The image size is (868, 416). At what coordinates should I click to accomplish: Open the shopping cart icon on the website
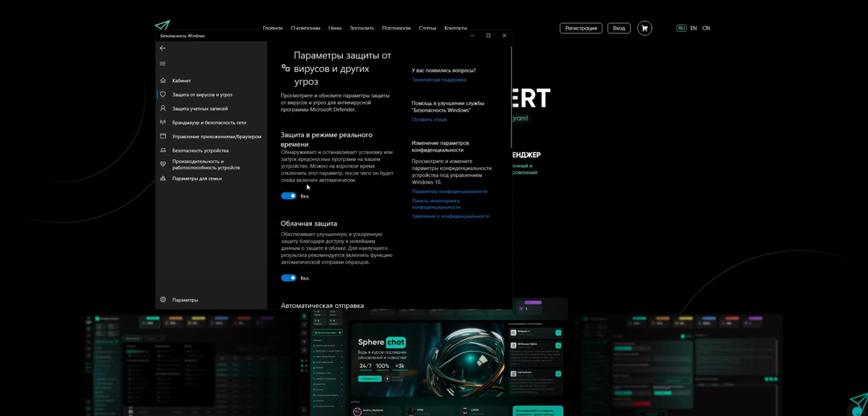[x=645, y=28]
